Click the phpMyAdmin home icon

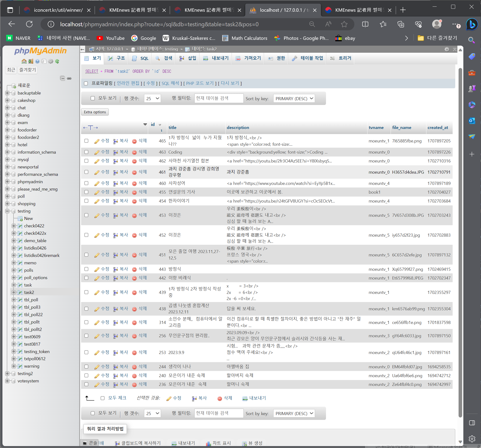pos(24,62)
